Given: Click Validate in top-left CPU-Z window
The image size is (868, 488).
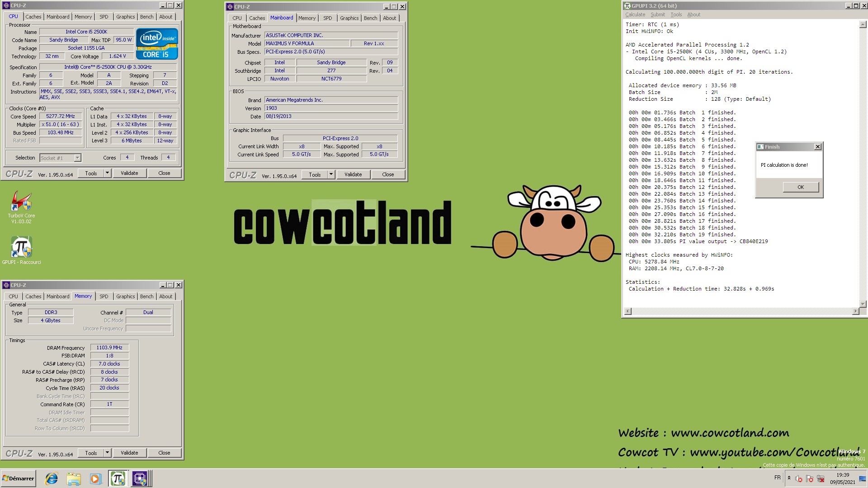Looking at the screenshot, I should 129,173.
